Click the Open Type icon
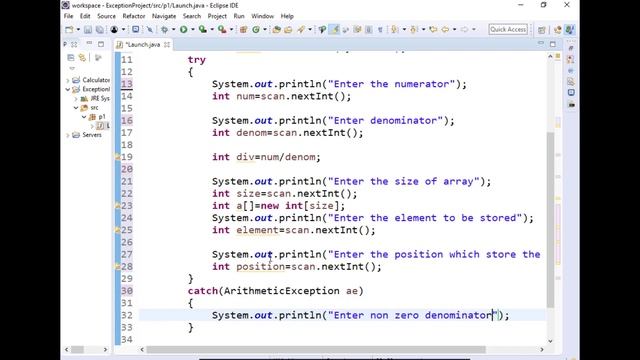Screen dimensions: 640x360 point(276,29)
